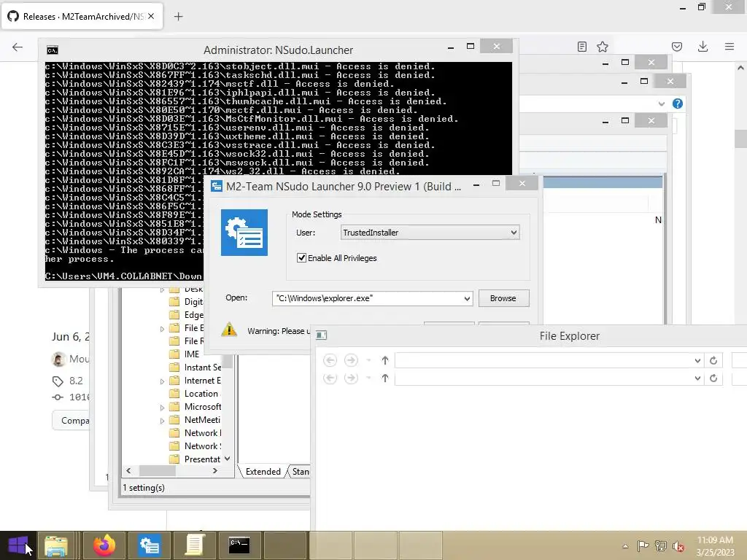Viewport: 747px width, 560px height.
Task: Save page to Pocket
Action: tap(677, 47)
